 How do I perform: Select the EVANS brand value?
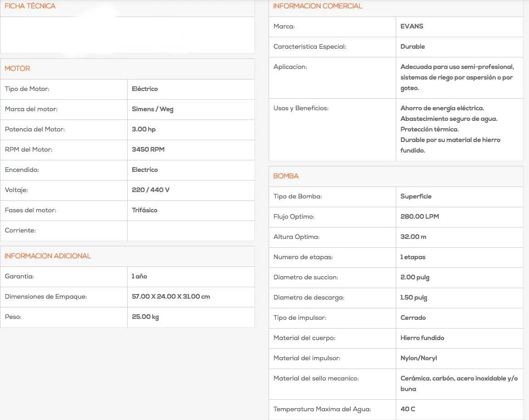[411, 26]
